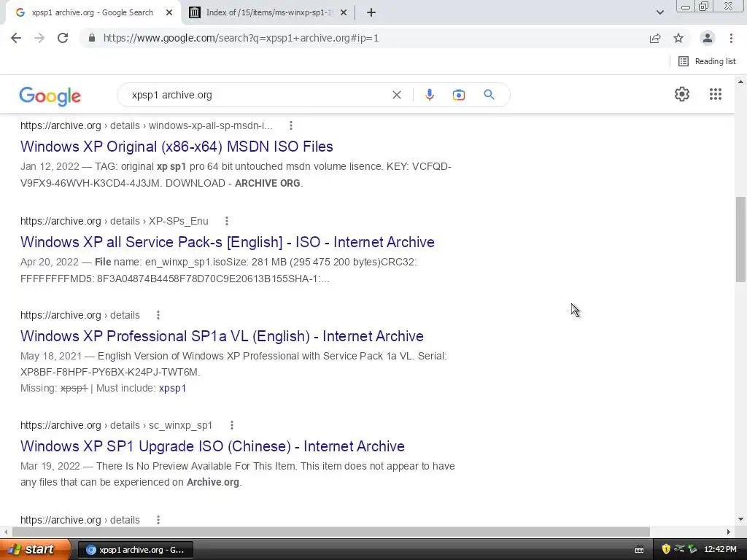Expand the tab search dropdown arrow
Image resolution: width=747 pixels, height=560 pixels.
click(x=659, y=13)
